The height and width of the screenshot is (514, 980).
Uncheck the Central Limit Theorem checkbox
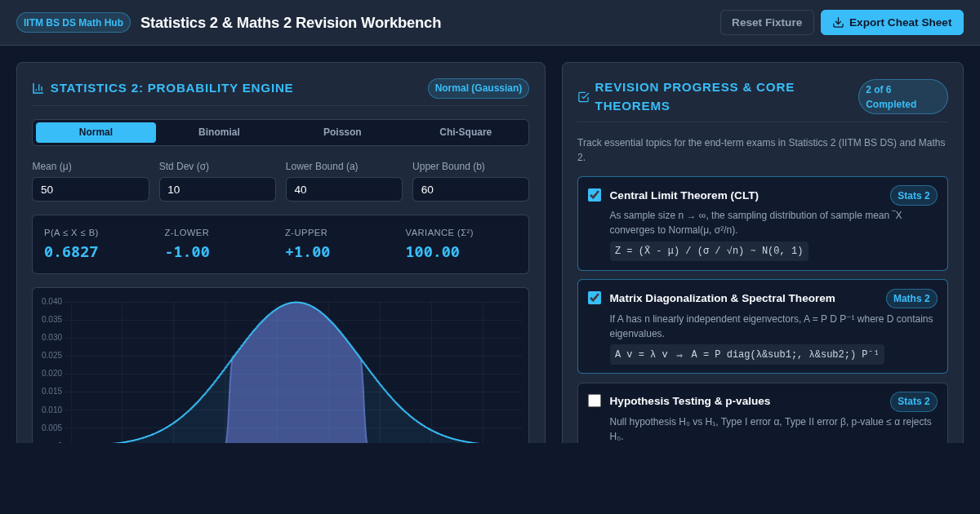(x=595, y=195)
